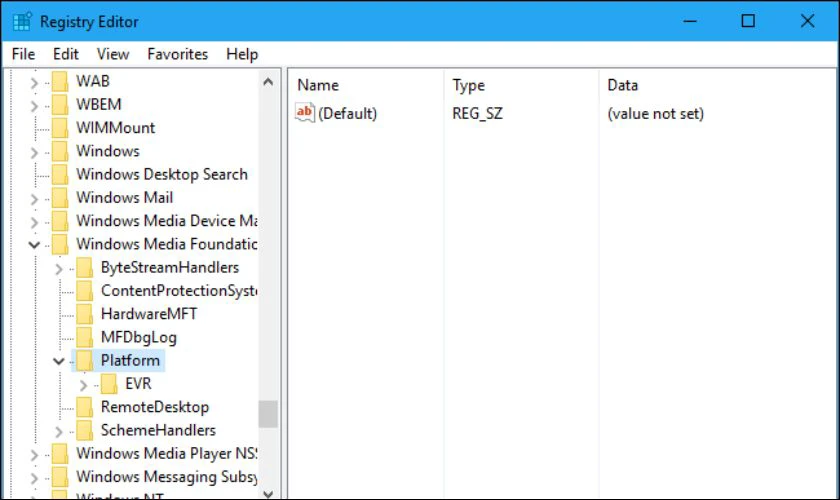Screen dimensions: 840x500
Task: Select the Windows Desktop Search key label
Action: 162,174
